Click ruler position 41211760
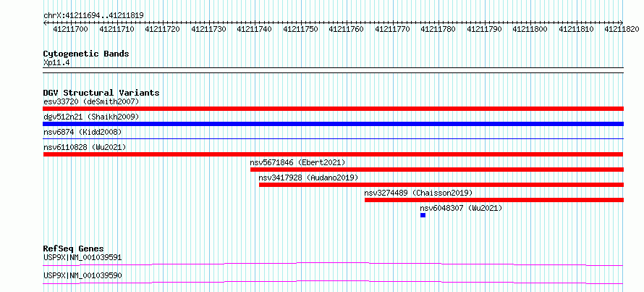This screenshot has width=644, height=292. point(347,29)
